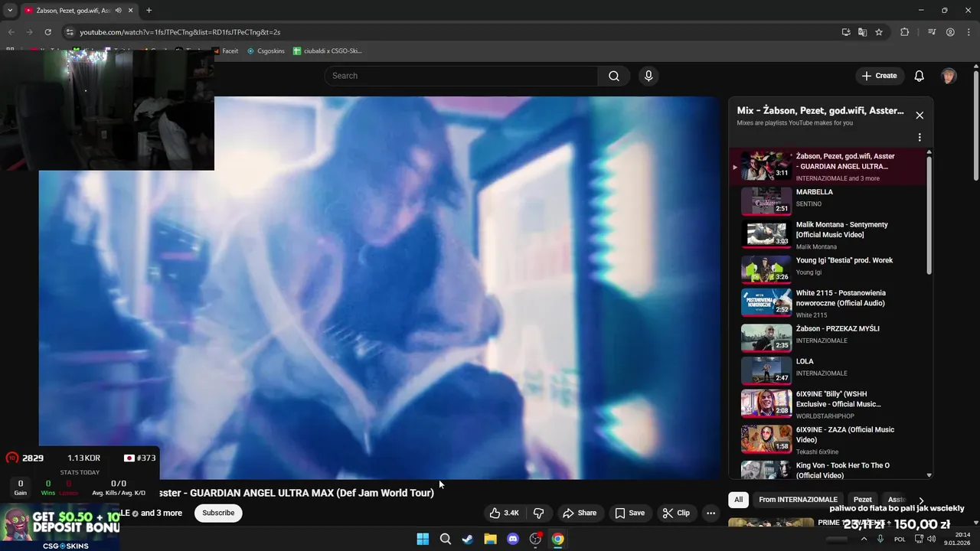Click the install/cast icon in address bar
This screenshot has height=551, width=980.
846,32
